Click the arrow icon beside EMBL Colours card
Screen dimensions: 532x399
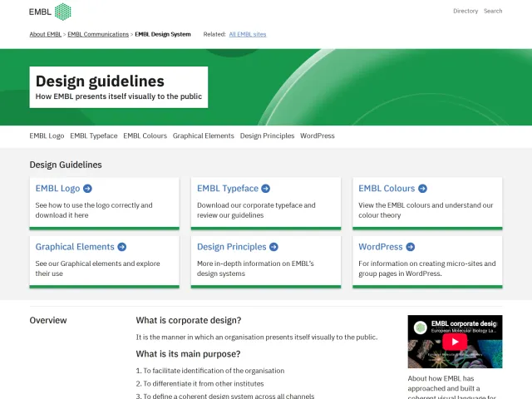(x=422, y=189)
